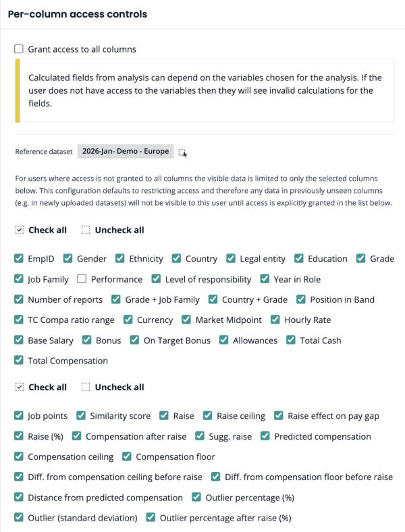Disable the Hourly Rate column

pyautogui.click(x=275, y=320)
